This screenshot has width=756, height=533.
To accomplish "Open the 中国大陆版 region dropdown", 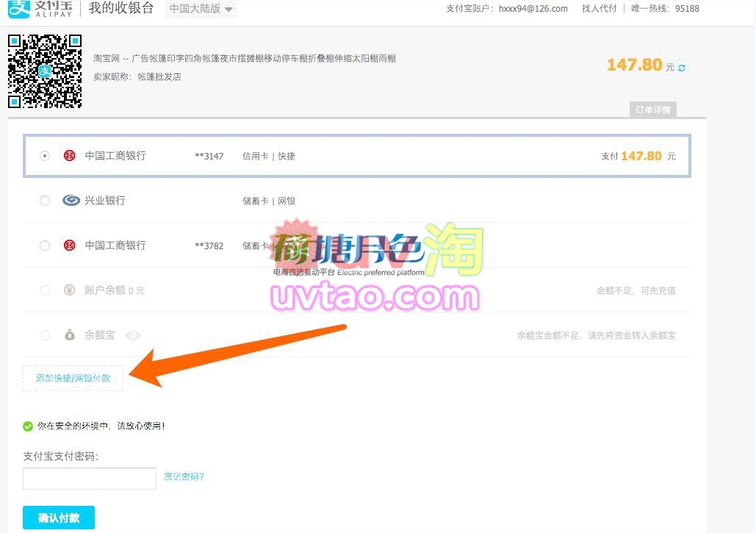I will 201,10.
